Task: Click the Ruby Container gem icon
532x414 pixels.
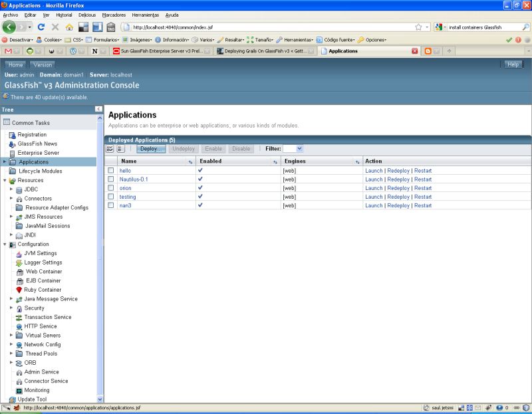Action: 19,290
